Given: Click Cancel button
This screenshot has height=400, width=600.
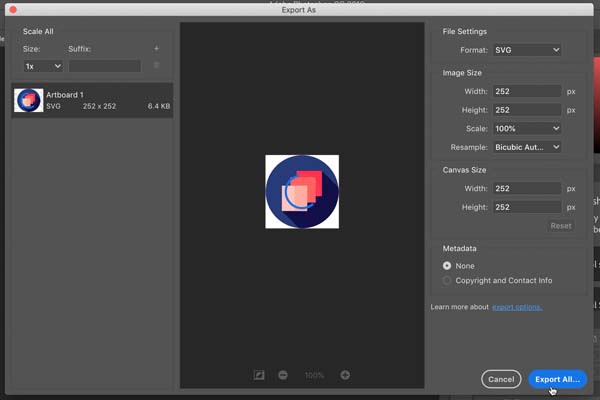Looking at the screenshot, I should pyautogui.click(x=501, y=379).
